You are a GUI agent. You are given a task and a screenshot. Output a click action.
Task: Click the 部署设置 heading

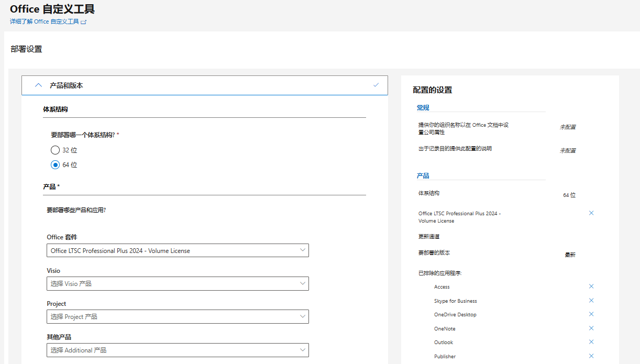tap(26, 49)
